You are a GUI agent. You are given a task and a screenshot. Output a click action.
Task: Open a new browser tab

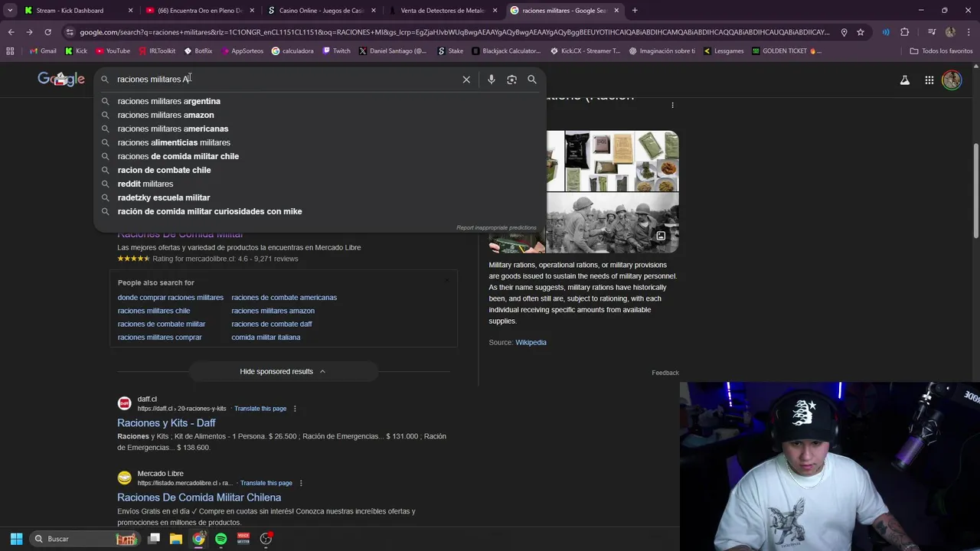point(635,11)
